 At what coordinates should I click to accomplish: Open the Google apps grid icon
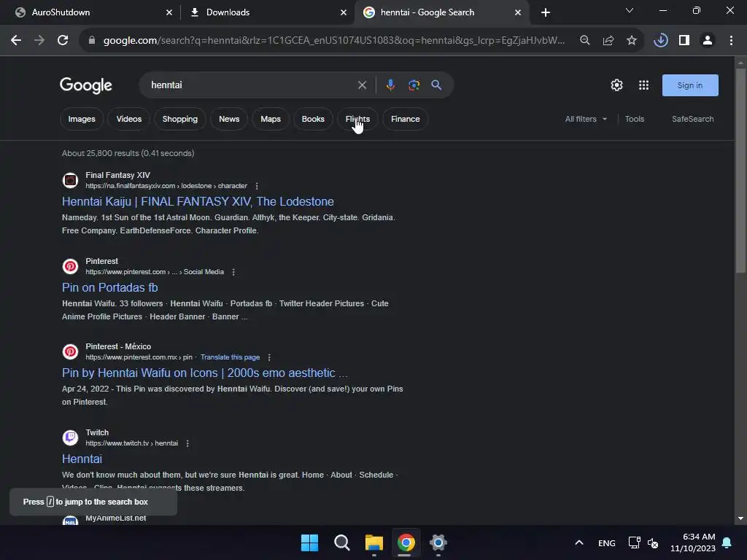coord(643,85)
